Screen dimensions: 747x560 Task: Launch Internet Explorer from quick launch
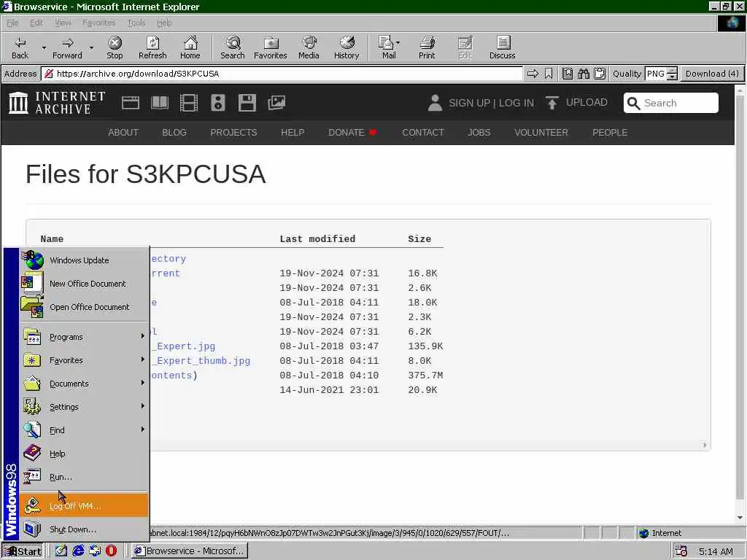click(x=78, y=551)
